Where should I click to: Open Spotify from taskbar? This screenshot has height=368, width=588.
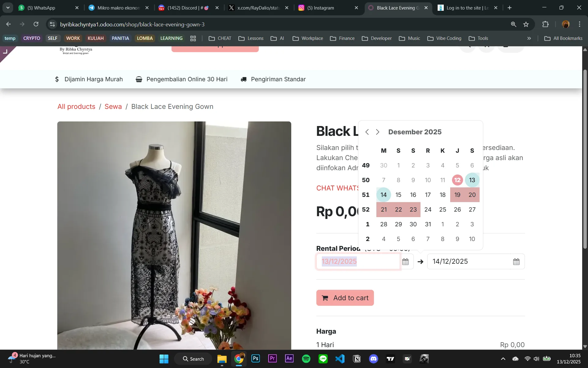click(306, 359)
